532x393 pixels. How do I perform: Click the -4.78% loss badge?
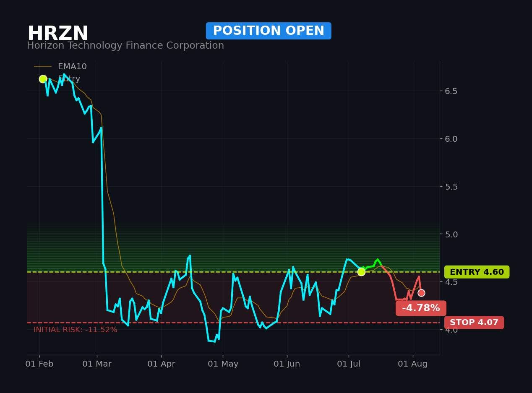click(421, 308)
